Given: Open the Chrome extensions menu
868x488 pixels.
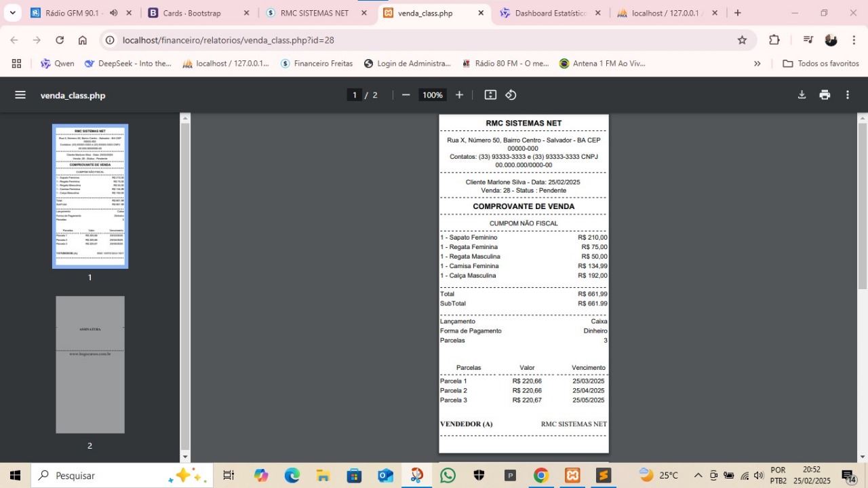Looking at the screenshot, I should [774, 40].
